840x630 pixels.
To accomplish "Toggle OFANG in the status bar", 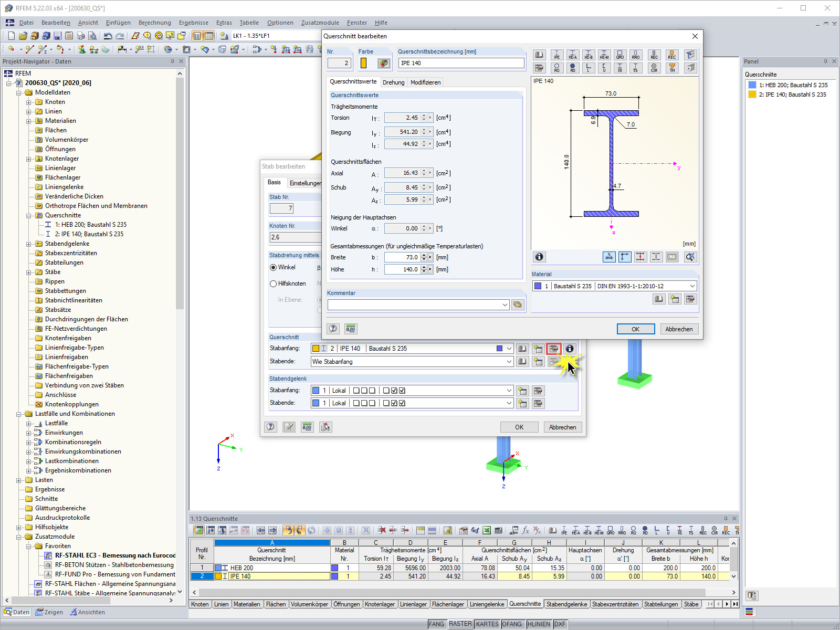I will [x=512, y=624].
